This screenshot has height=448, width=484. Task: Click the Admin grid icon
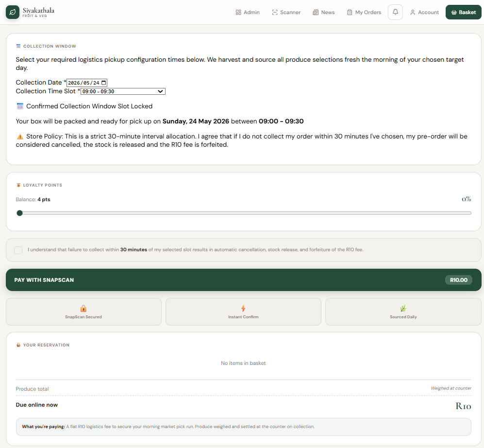point(238,12)
